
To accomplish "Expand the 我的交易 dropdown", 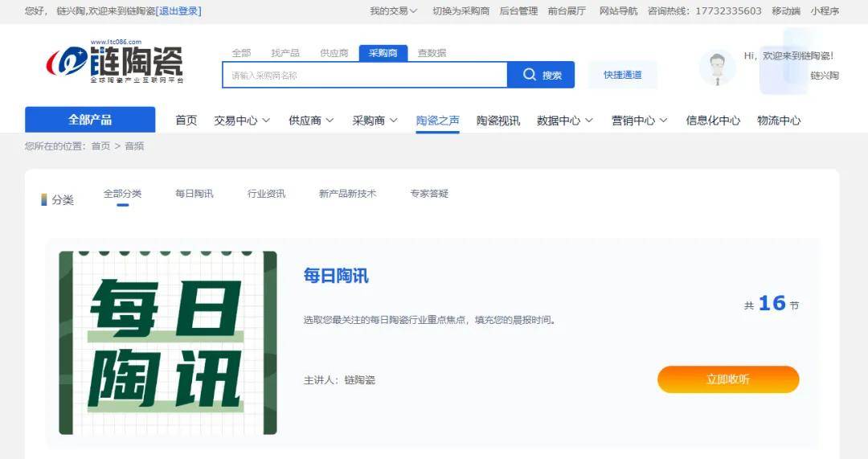I will 393,11.
